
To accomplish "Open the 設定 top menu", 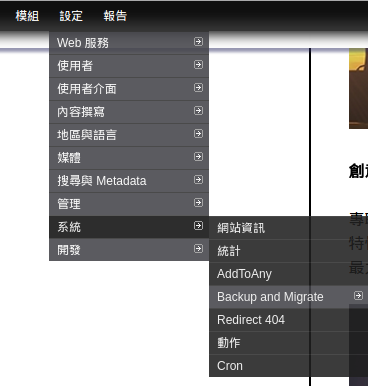I will coord(71,16).
